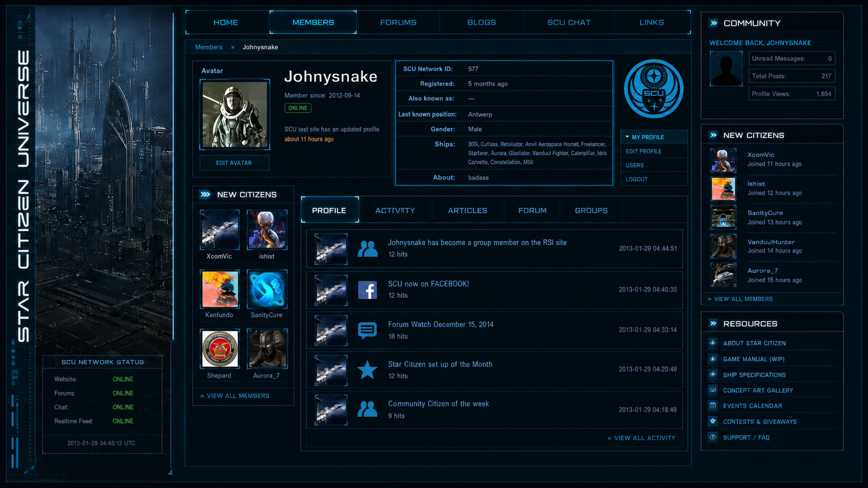Select the MEMBERS navigation tab
The image size is (868, 488).
(x=313, y=22)
